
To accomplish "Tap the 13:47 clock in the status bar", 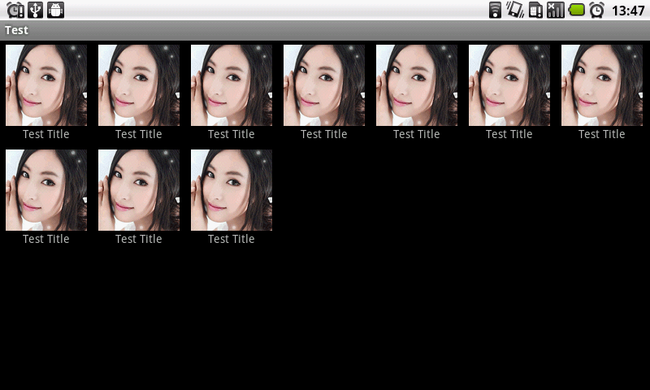I will point(628,10).
